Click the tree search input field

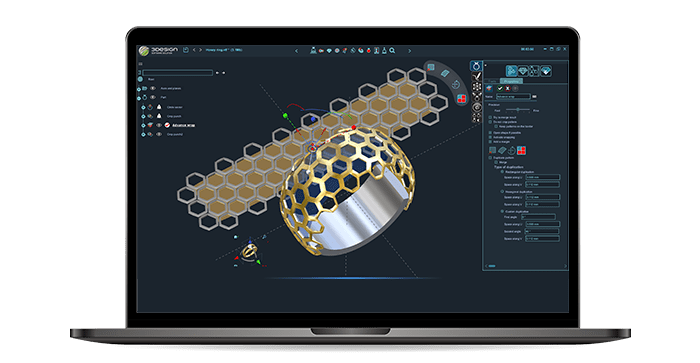178,72
